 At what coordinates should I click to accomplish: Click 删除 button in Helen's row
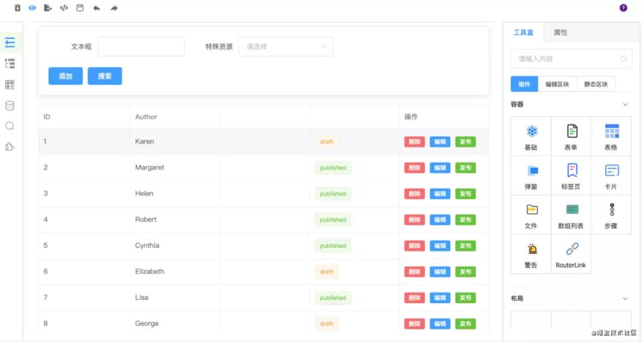[x=414, y=193]
